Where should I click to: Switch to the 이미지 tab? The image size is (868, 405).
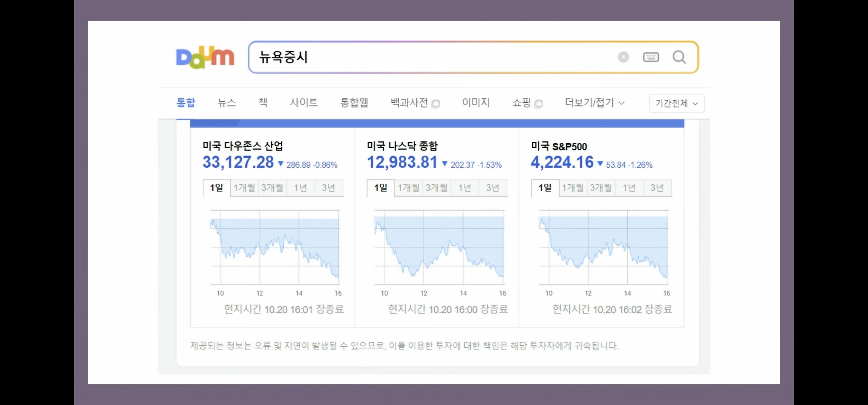pos(476,102)
